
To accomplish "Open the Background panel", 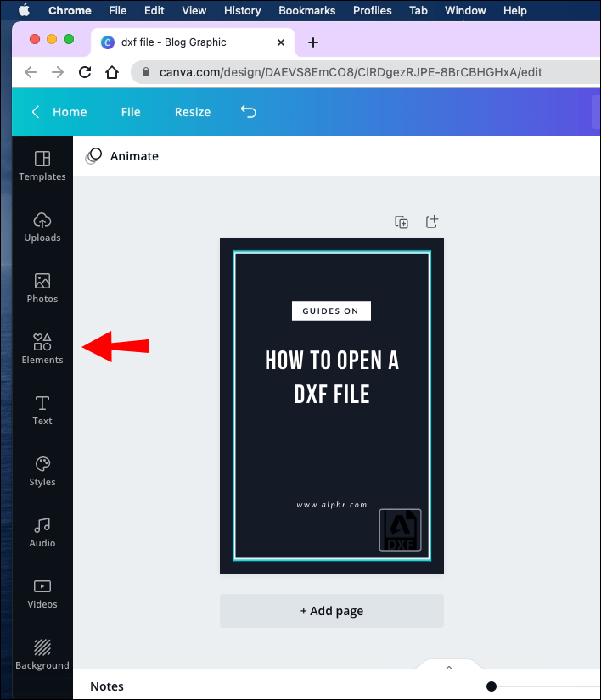I will (x=42, y=654).
